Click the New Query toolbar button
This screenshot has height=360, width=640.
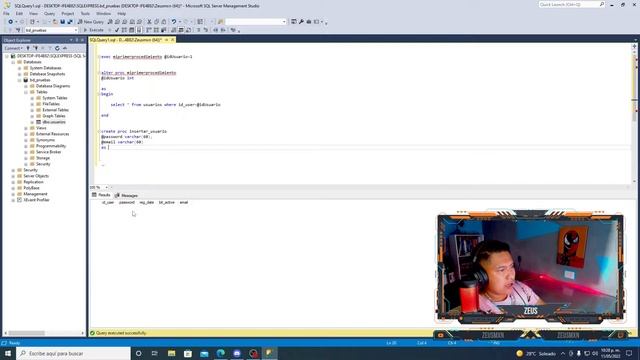point(91,22)
